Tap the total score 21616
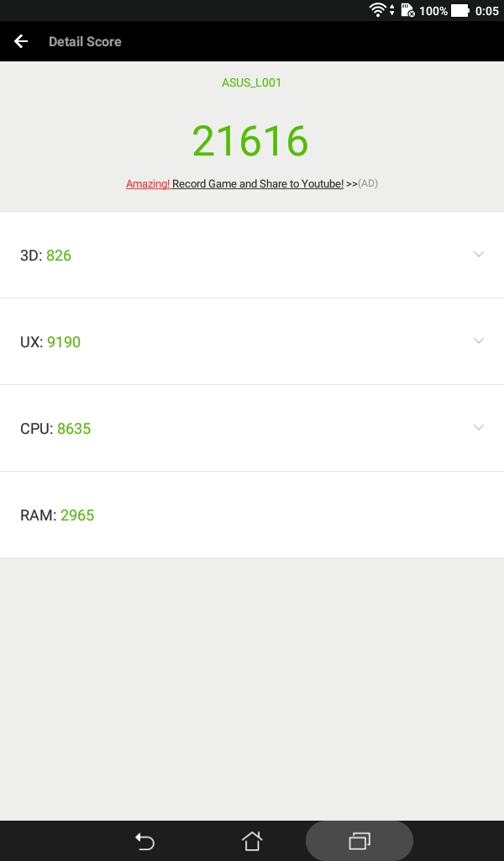Image resolution: width=504 pixels, height=861 pixels. coord(250,141)
